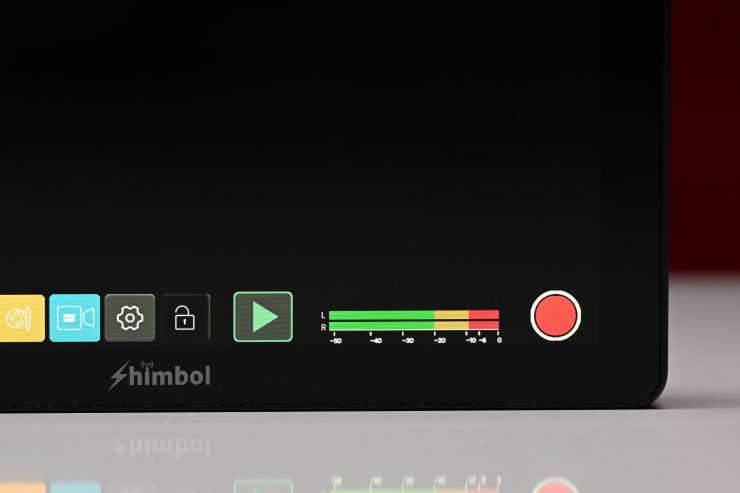
Task: Start recording with the red record button
Action: [555, 315]
